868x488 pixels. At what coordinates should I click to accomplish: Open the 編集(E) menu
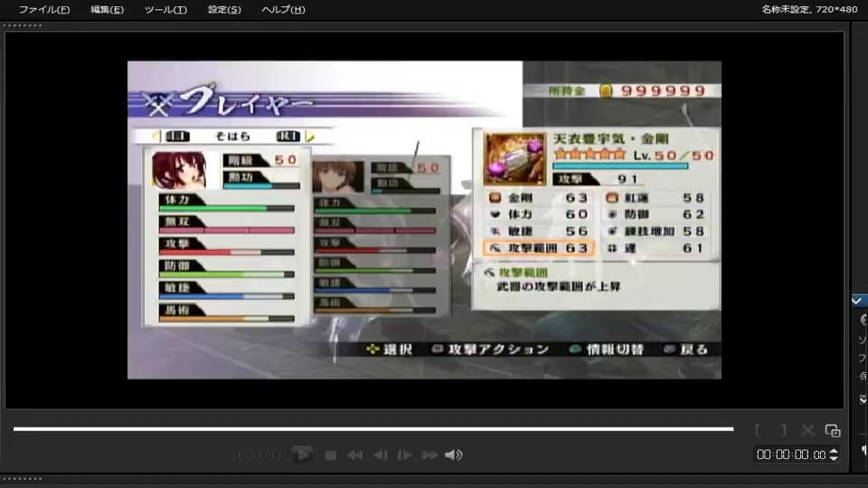107,9
